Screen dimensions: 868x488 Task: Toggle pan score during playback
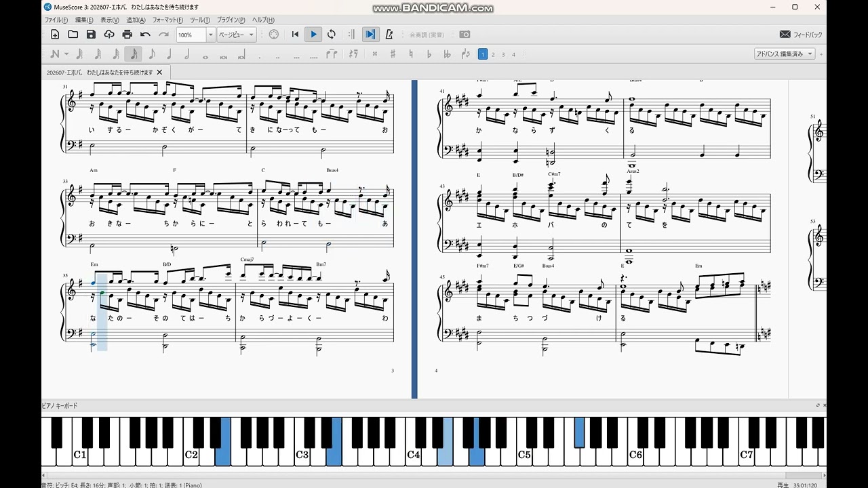pyautogui.click(x=370, y=35)
